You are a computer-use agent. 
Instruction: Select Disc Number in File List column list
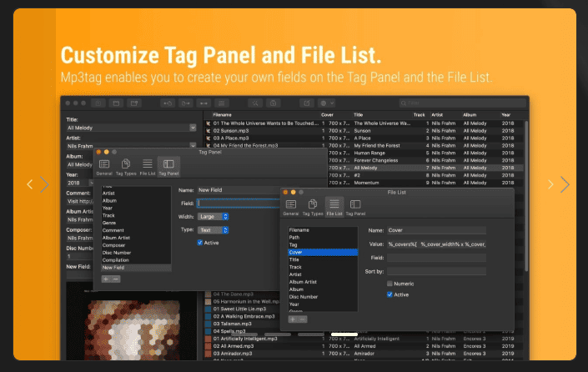(323, 297)
